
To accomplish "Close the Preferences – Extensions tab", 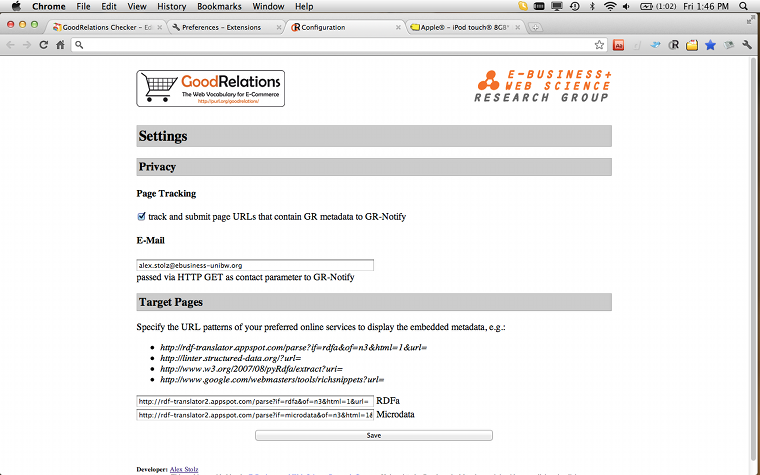I will coord(279,28).
